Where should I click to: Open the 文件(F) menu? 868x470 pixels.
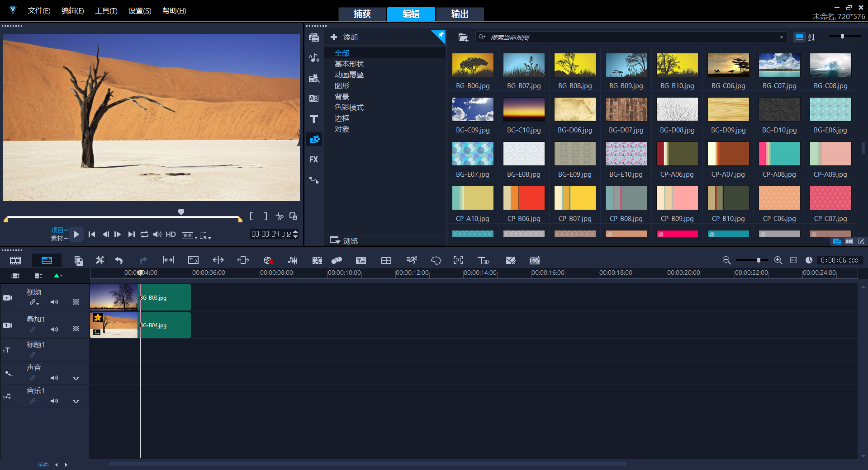pos(39,11)
